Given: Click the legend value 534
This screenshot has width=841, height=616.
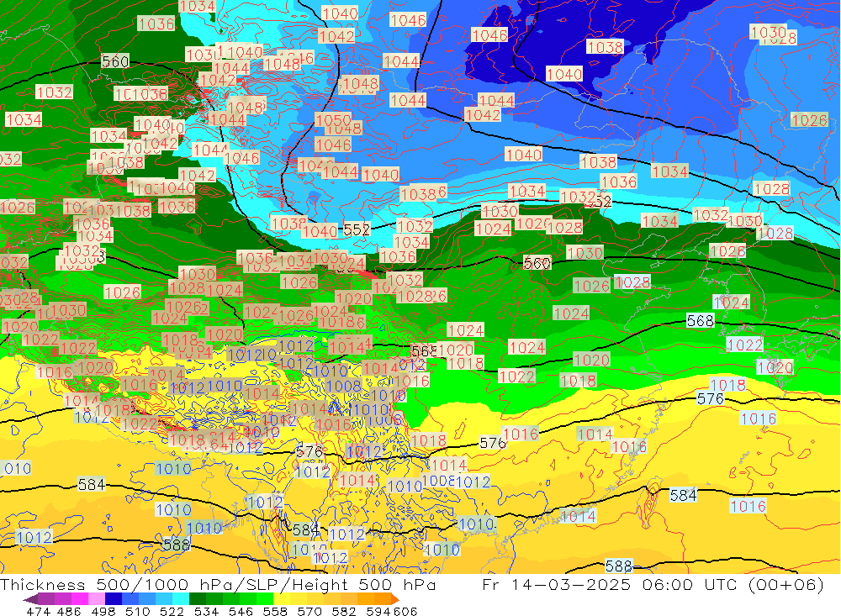Looking at the screenshot, I should (x=207, y=611).
